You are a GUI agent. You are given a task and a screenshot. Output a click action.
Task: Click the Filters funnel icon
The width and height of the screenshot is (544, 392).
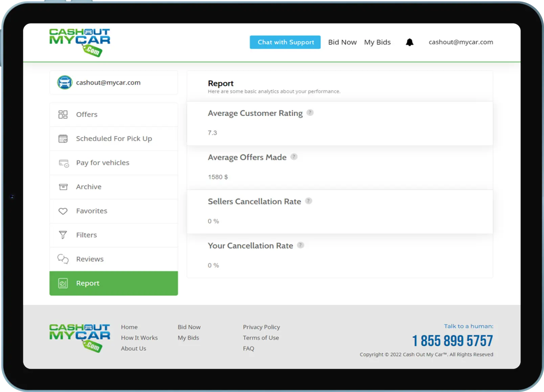point(63,235)
